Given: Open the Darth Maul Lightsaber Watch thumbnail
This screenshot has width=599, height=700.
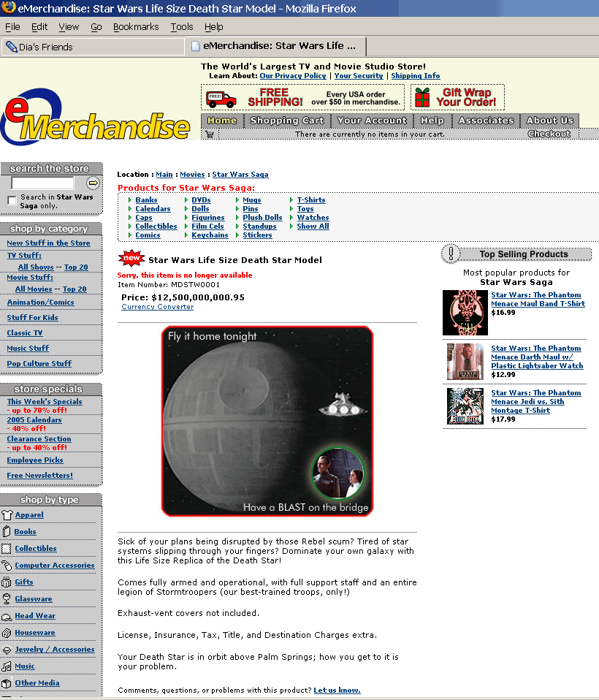Looking at the screenshot, I should 465,362.
